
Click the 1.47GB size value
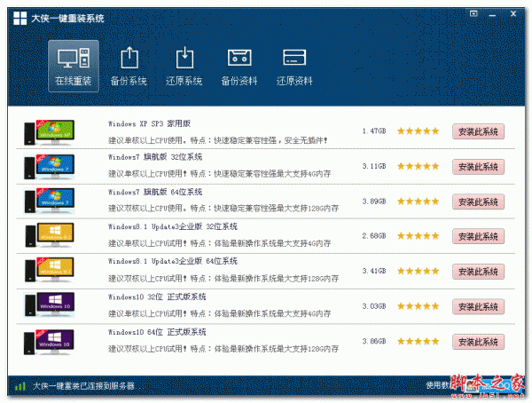click(x=374, y=131)
